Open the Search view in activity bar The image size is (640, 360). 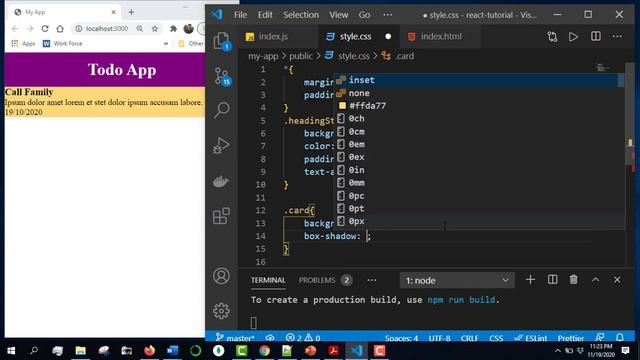pos(222,110)
